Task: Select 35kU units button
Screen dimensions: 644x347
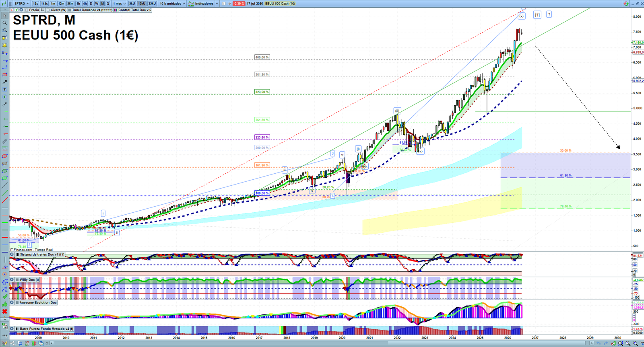Action: 152,4
